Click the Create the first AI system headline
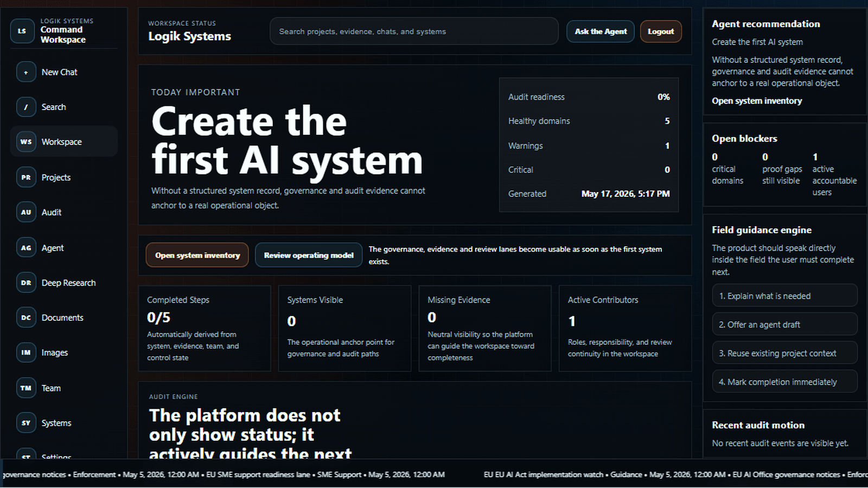 pos(287,140)
